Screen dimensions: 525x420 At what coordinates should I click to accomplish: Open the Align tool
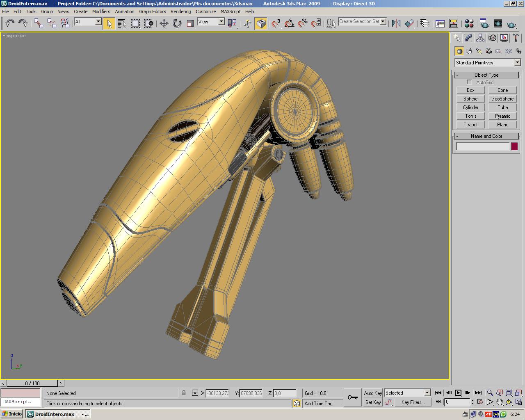point(409,23)
